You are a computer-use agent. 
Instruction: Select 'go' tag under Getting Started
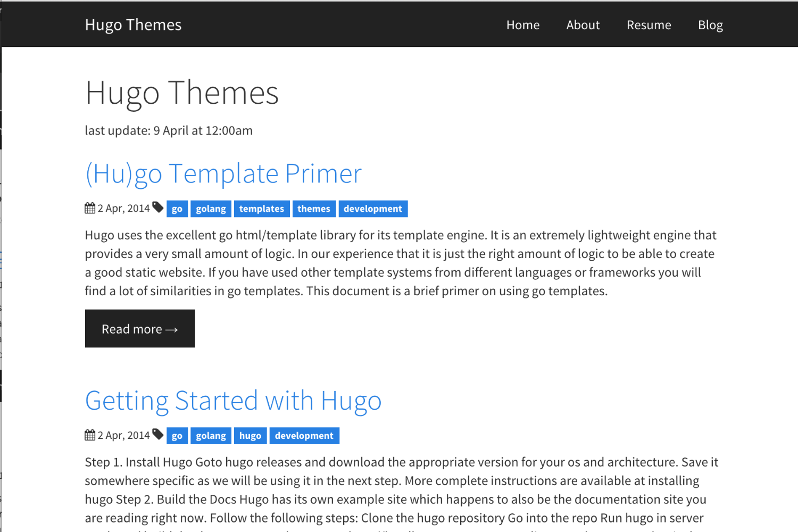tap(177, 436)
